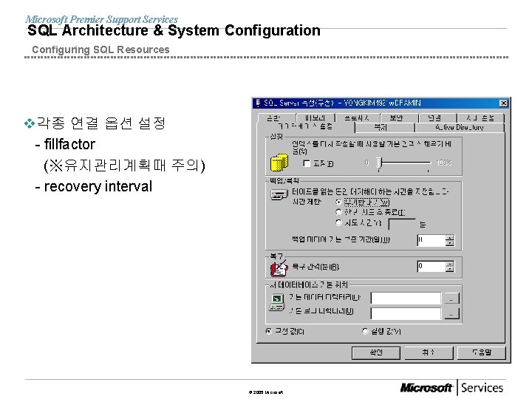Open the Server Settings tab 서버 설정
This screenshot has height=399, width=532.
pyautogui.click(x=480, y=118)
